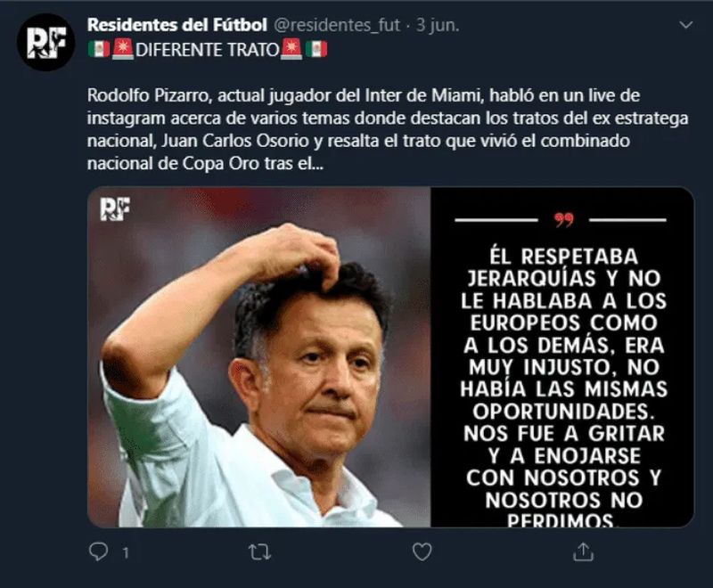Click the tweet paragraph about Rodolfo Pizarro
This screenshot has width=713, height=588.
[x=388, y=129]
